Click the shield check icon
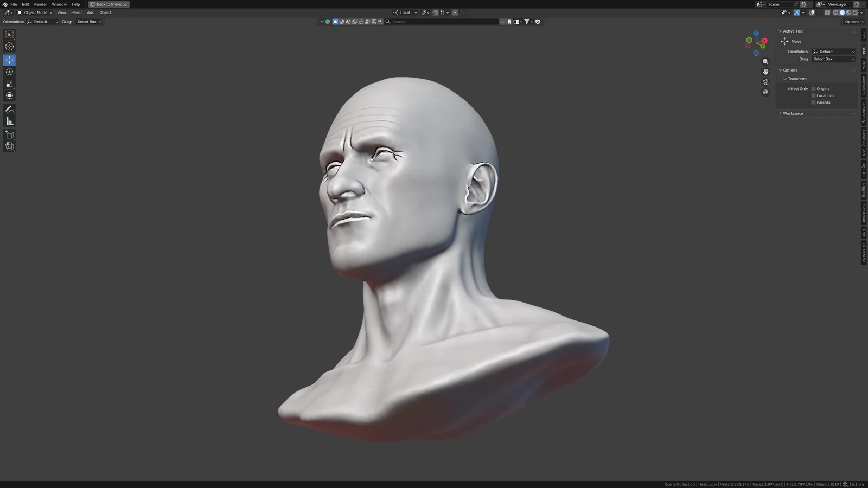Image resolution: width=868 pixels, height=488 pixels. [538, 22]
